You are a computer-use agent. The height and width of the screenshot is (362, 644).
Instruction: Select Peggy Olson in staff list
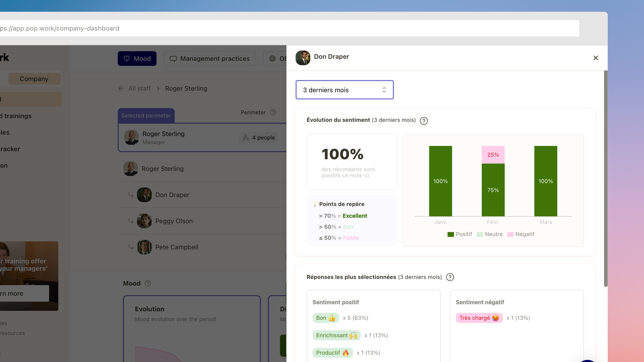click(x=174, y=221)
